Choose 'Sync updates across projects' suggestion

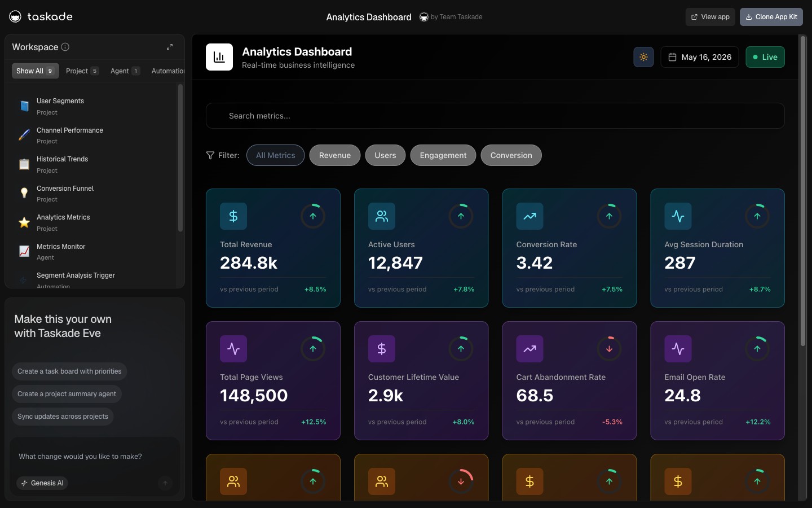(x=63, y=417)
